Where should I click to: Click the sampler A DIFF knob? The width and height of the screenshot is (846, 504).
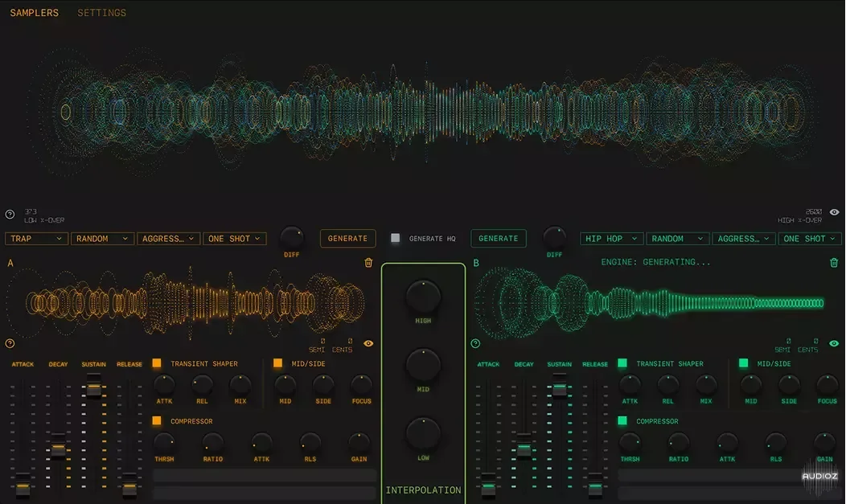(x=291, y=237)
